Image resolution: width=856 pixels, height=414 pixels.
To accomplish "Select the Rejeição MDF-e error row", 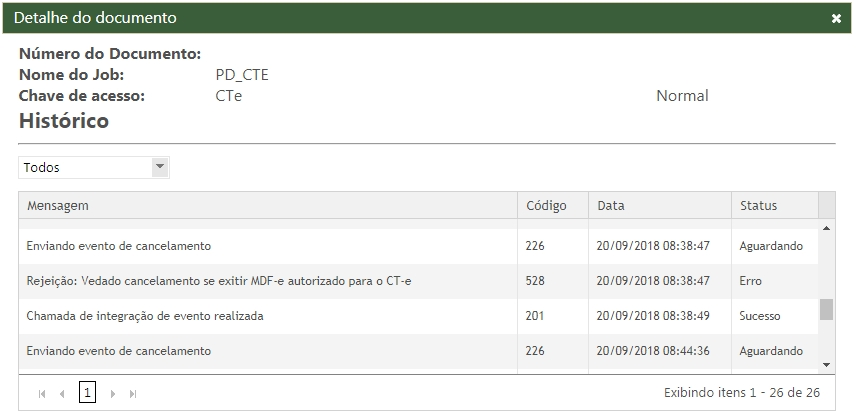I will (219, 281).
